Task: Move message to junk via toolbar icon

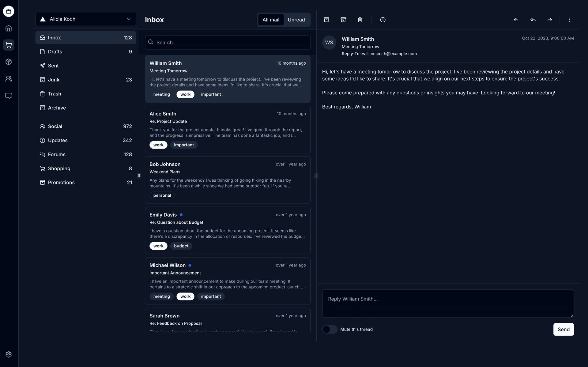Action: pyautogui.click(x=343, y=20)
